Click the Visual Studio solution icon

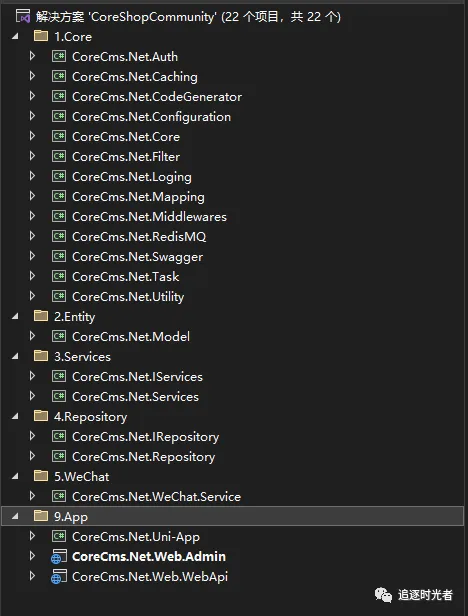pyautogui.click(x=23, y=16)
